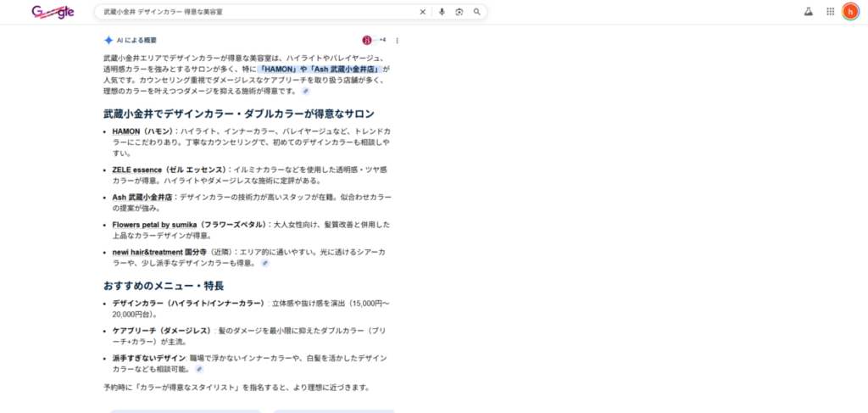This screenshot has width=868, height=413.
Task: Click text （フラワーズペタル） after Flowers petal
Action: click(x=232, y=225)
